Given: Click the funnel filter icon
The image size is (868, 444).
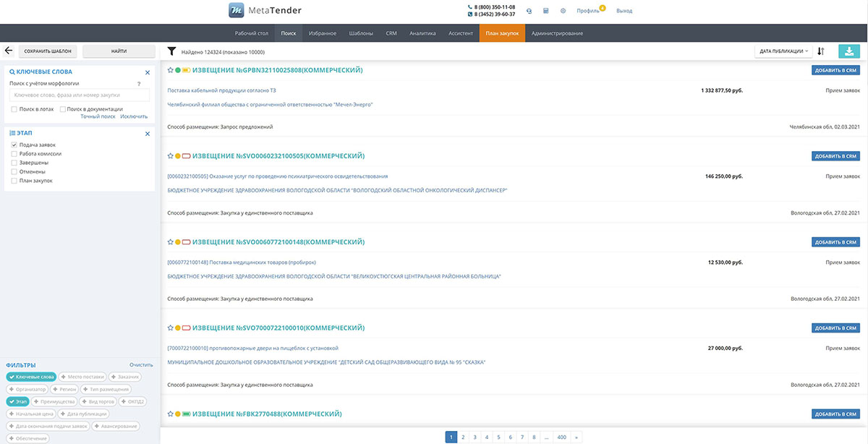Looking at the screenshot, I should 171,51.
